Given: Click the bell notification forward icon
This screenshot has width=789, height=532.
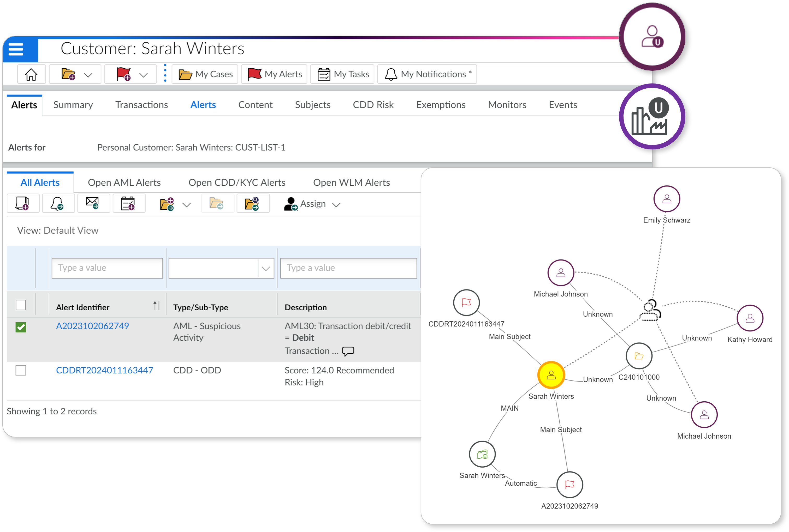Looking at the screenshot, I should point(57,204).
